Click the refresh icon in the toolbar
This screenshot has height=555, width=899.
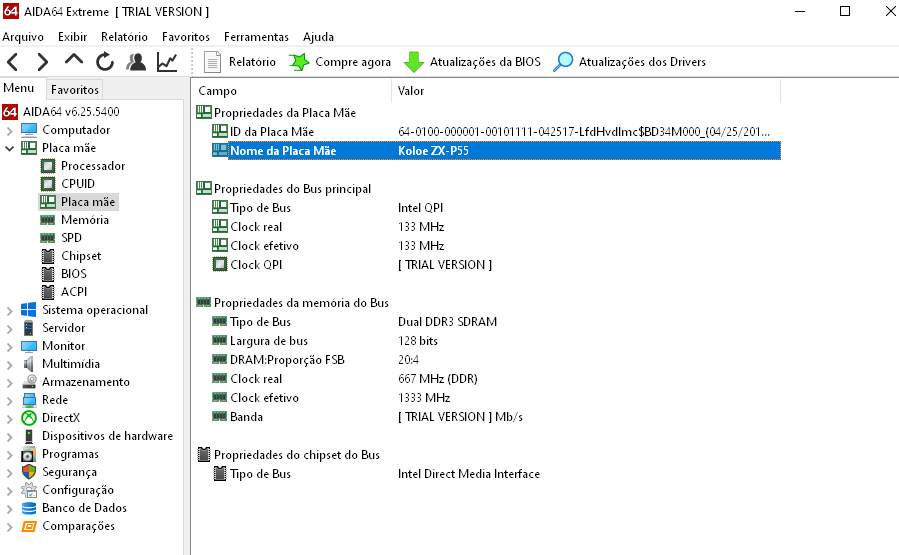tap(105, 61)
